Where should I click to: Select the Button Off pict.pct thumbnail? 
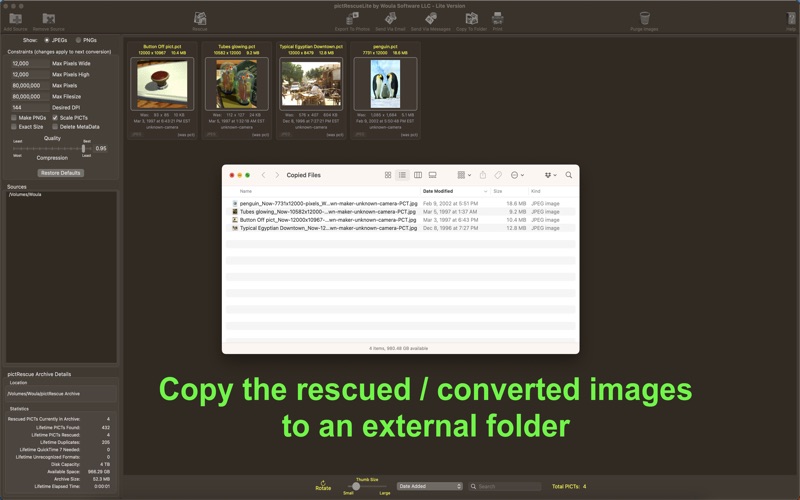[162, 84]
